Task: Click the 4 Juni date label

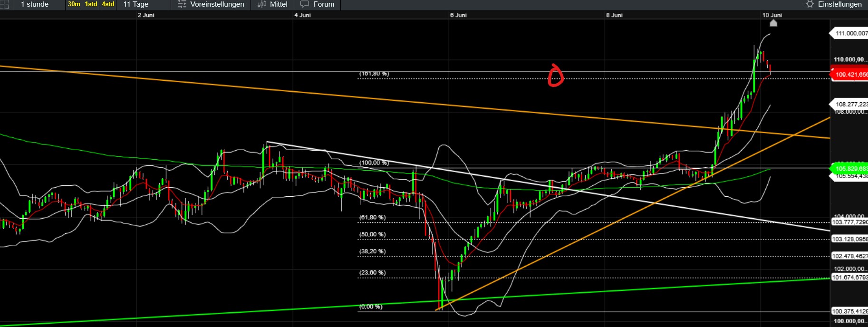Action: 302,15
